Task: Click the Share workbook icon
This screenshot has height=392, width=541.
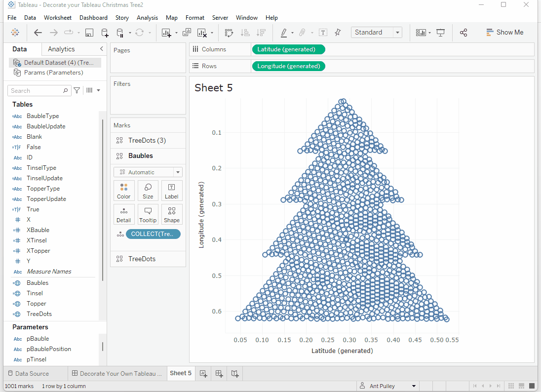Action: click(x=464, y=33)
